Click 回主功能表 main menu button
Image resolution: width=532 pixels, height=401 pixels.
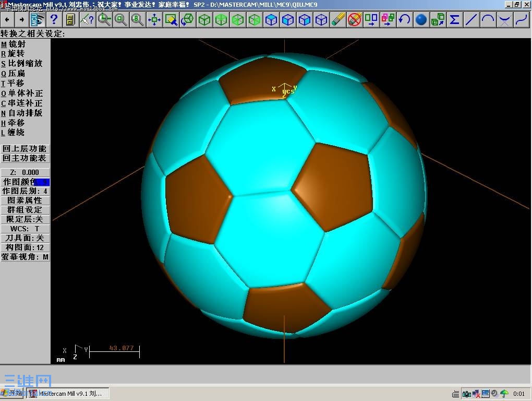(x=25, y=158)
